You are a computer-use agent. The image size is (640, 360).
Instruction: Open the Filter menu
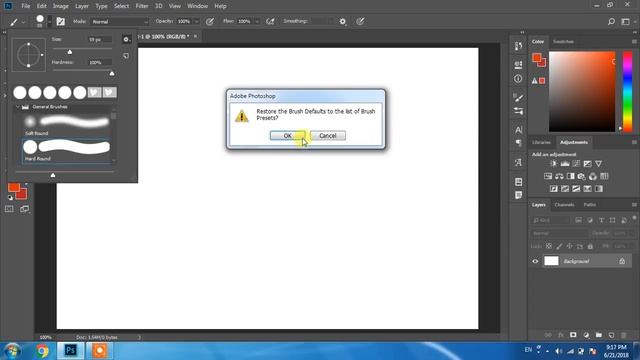tap(142, 6)
